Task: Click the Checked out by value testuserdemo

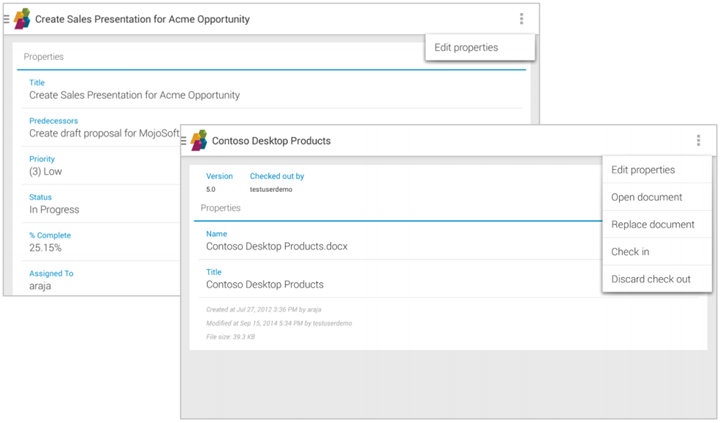Action: click(x=270, y=189)
